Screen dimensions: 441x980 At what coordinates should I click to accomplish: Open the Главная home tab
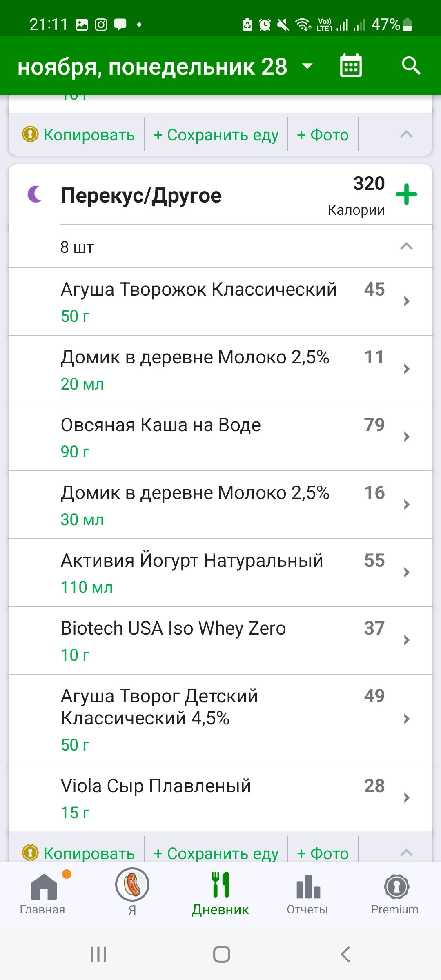pos(43,892)
